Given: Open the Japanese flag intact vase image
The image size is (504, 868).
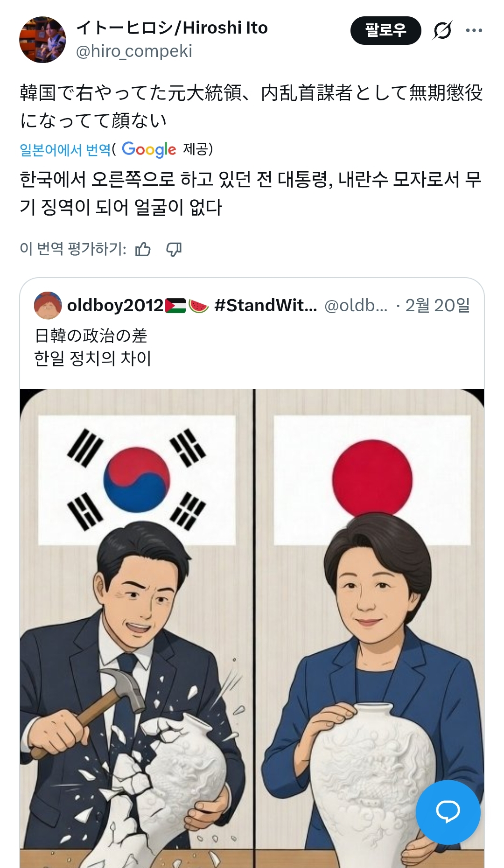Looking at the screenshot, I should pos(370,628).
